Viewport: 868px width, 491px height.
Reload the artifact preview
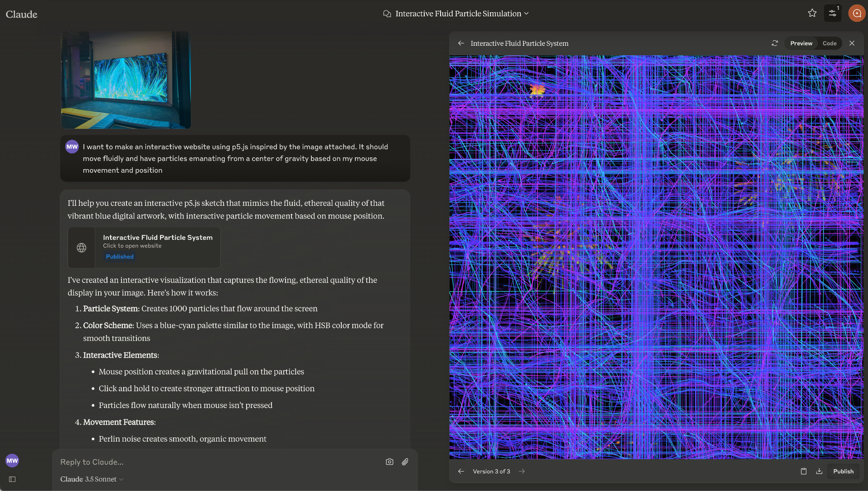tap(775, 43)
